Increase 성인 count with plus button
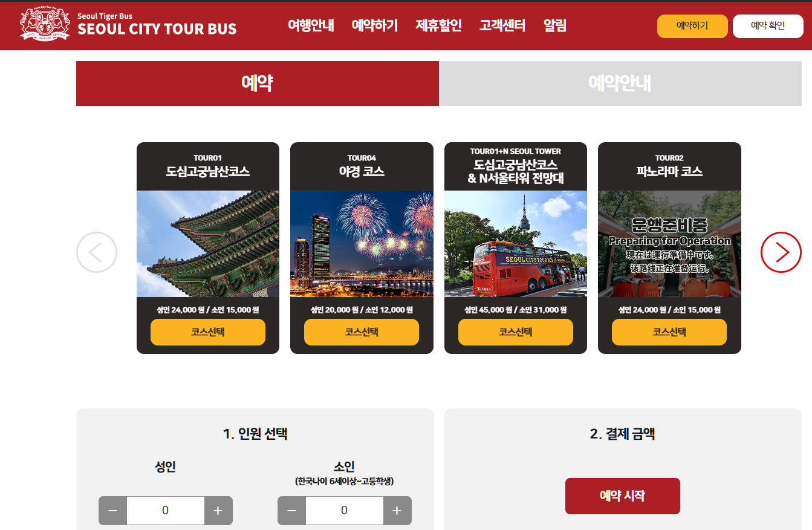Screen dimensions: 812x530 [218, 511]
